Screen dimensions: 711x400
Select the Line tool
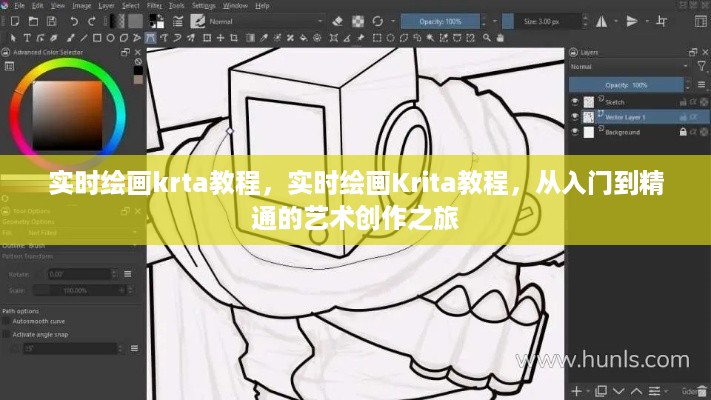point(83,38)
